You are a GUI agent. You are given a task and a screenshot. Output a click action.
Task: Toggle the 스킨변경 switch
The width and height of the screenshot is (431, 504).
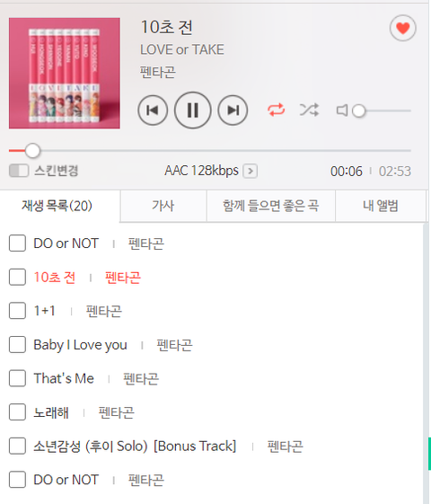(x=19, y=171)
